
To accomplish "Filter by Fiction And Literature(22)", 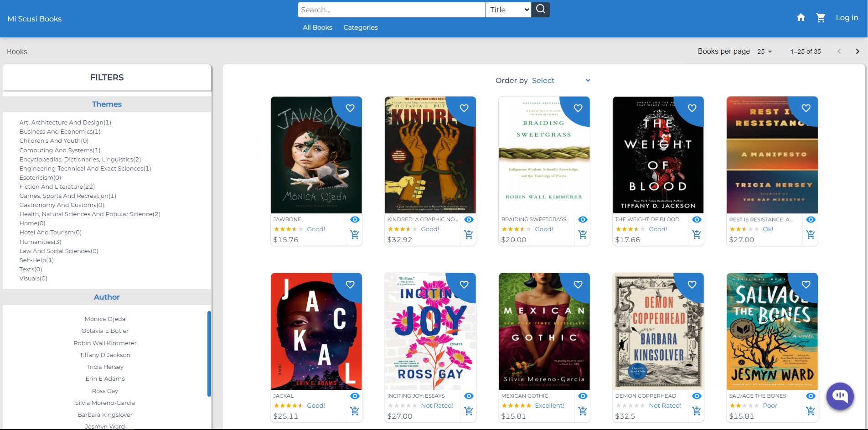I will (57, 187).
